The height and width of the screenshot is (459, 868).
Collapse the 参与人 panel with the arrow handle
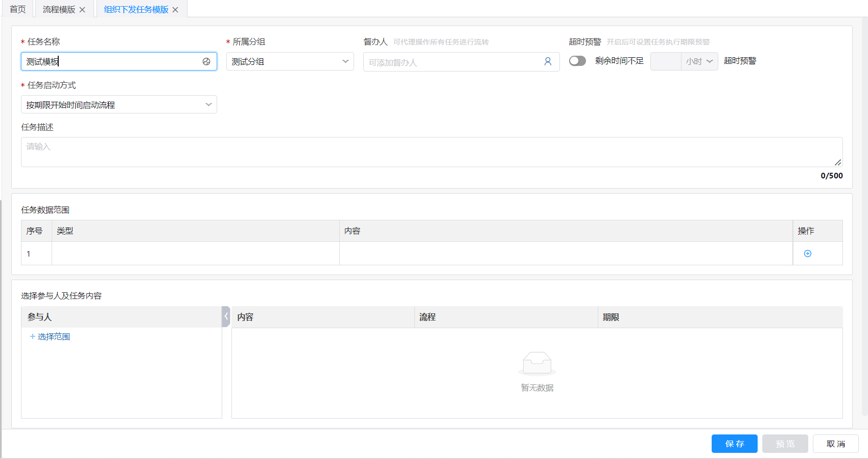coord(226,316)
